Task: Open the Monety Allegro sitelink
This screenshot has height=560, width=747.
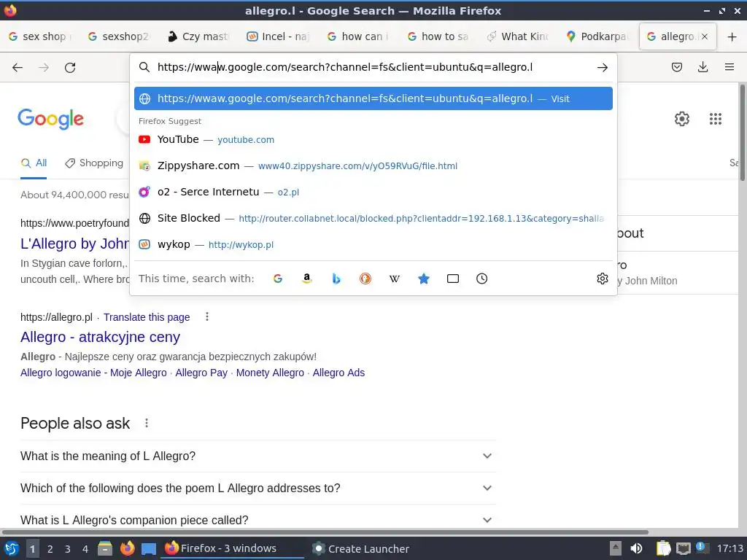Action: click(x=270, y=373)
